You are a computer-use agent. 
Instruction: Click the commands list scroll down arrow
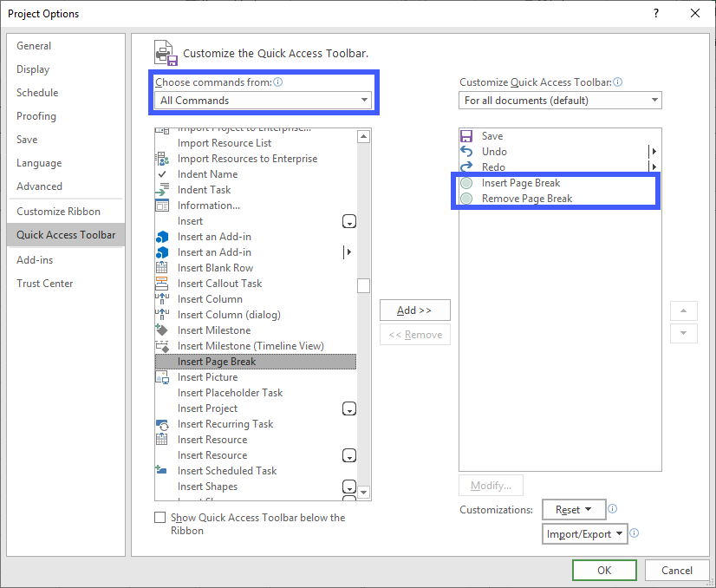click(x=363, y=492)
